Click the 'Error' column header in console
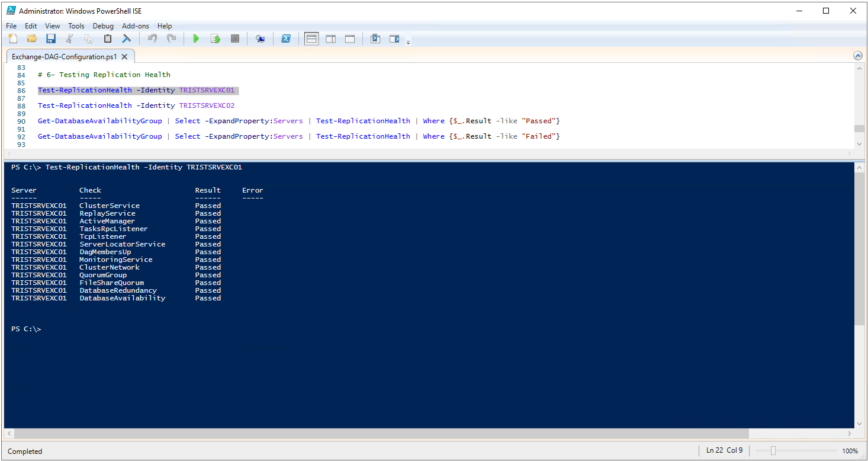The image size is (868, 461). click(253, 190)
